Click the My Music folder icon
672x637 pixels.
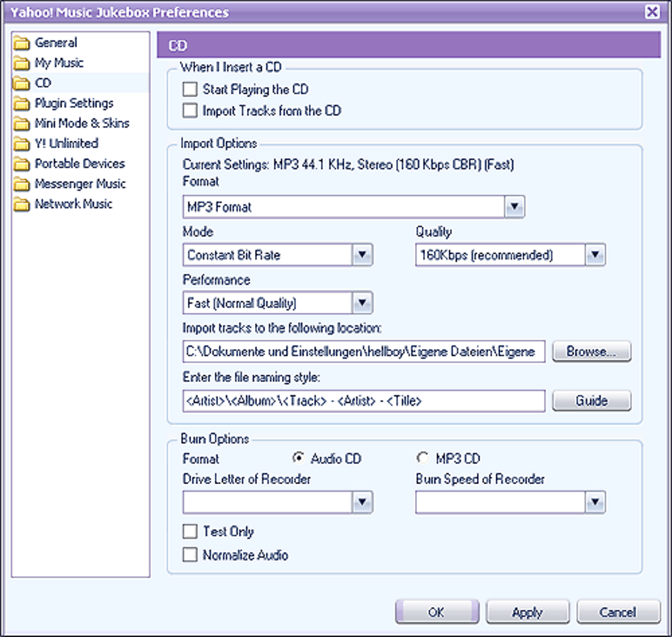tap(22, 63)
